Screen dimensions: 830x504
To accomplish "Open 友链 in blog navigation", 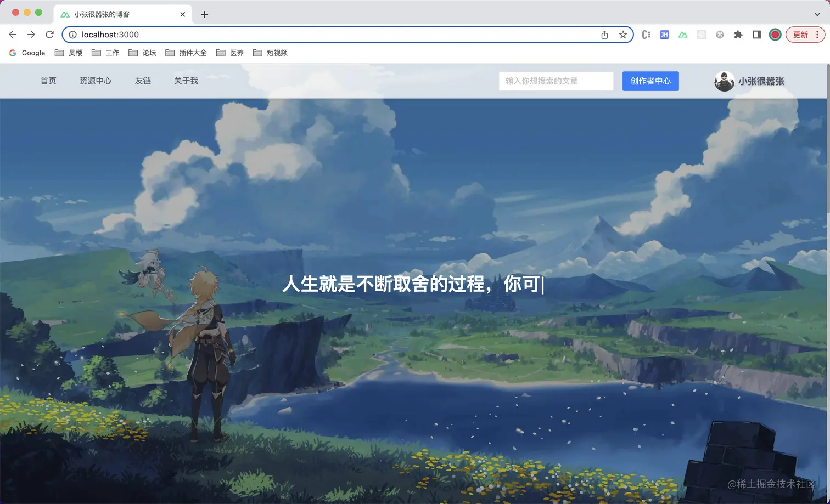I will tap(143, 81).
